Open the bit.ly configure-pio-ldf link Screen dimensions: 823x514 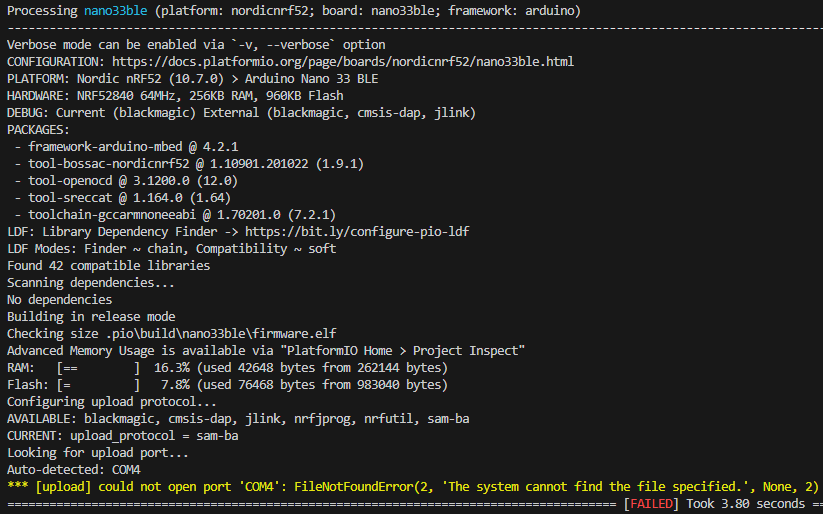point(357,232)
